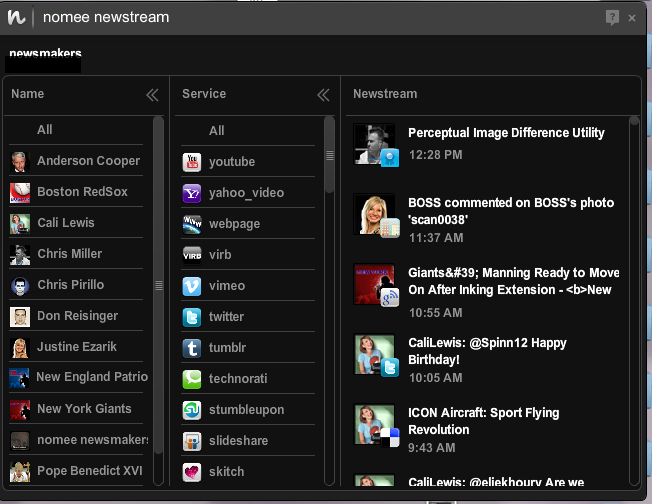Select All in the Name list

point(45,130)
